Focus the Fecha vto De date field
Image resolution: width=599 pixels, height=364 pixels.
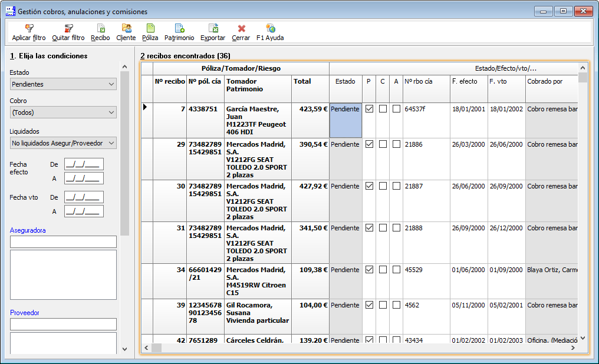(84, 197)
